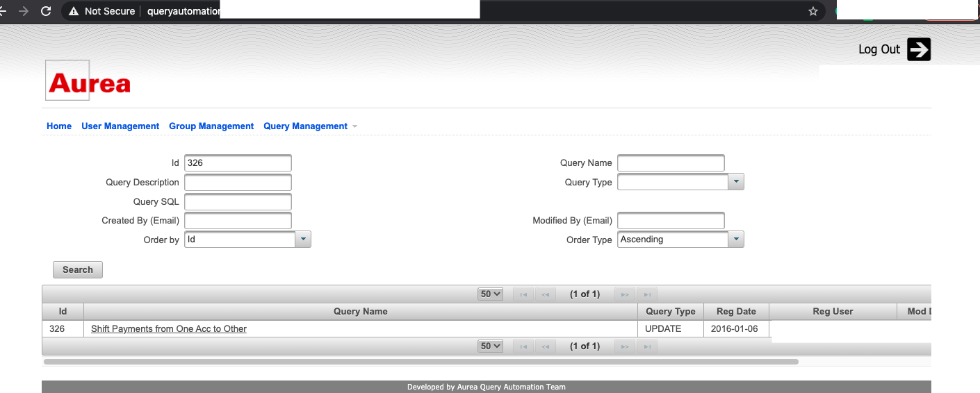Click the Aurea logo
The width and height of the screenshot is (980, 393).
pyautogui.click(x=87, y=81)
